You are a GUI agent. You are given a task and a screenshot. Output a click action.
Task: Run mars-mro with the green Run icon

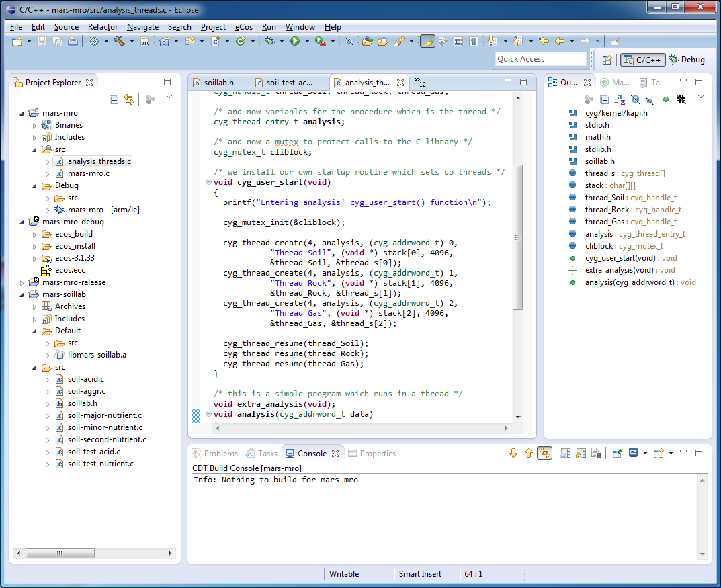295,40
